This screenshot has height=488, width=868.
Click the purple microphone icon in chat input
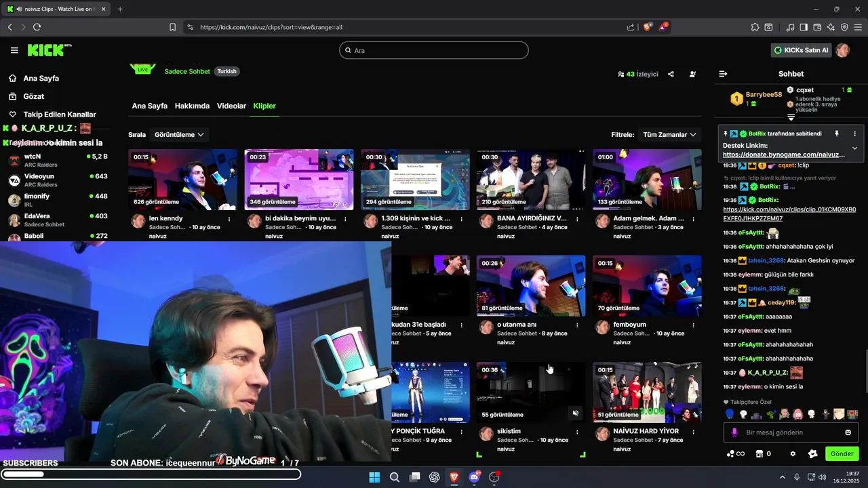(734, 432)
